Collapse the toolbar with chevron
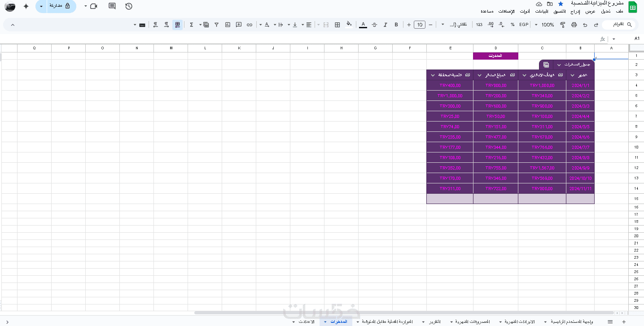Screen dimensions: 644x326 [x=13, y=25]
